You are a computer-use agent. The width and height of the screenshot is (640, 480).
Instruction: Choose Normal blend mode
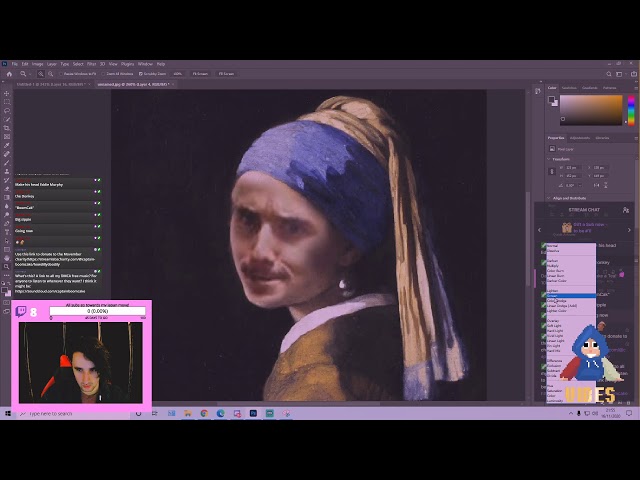point(571,246)
